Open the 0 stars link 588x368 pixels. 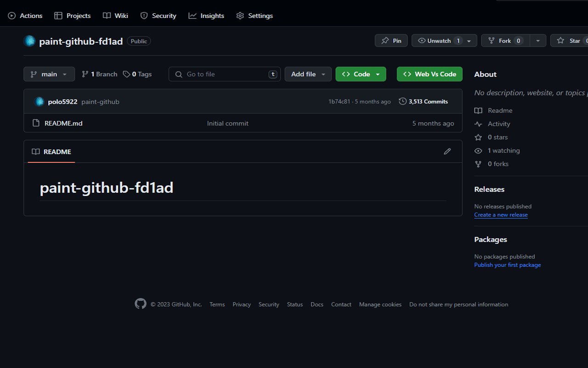tap(492, 137)
